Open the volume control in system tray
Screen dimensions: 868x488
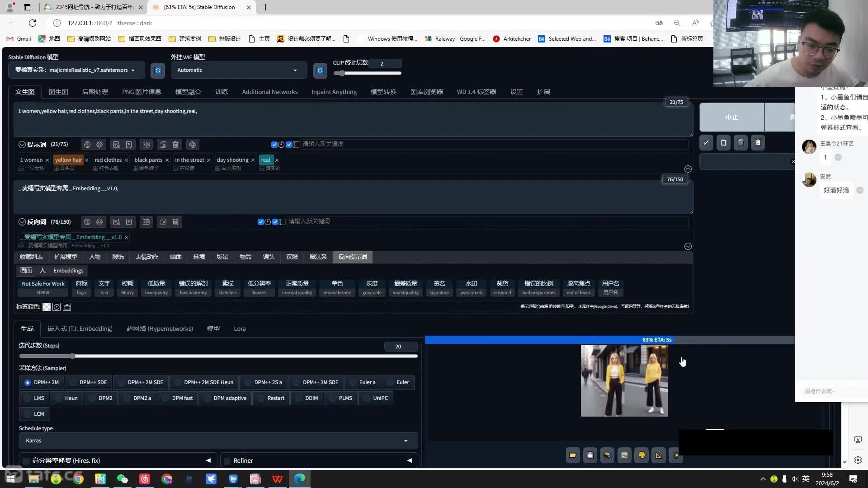pyautogui.click(x=795, y=479)
